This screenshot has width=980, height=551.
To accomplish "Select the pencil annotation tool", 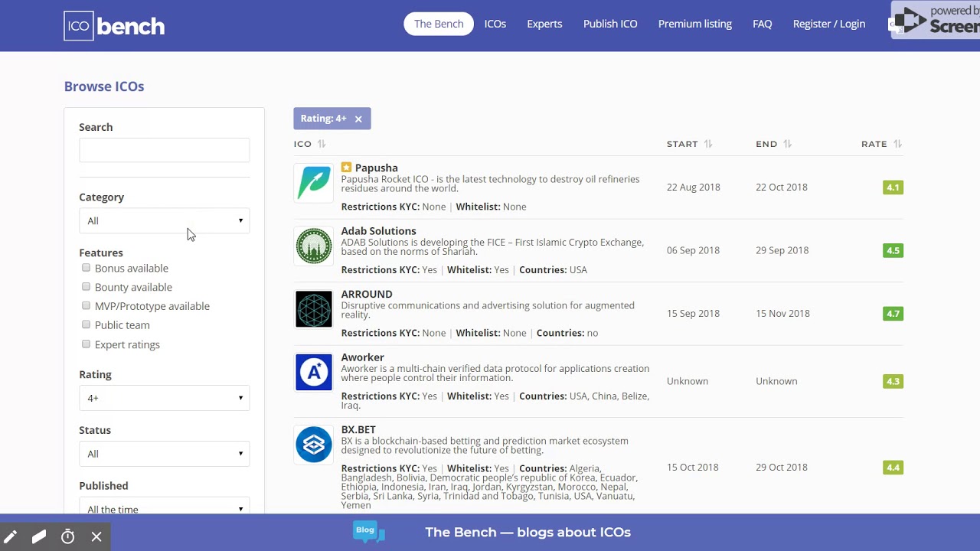I will (x=11, y=537).
